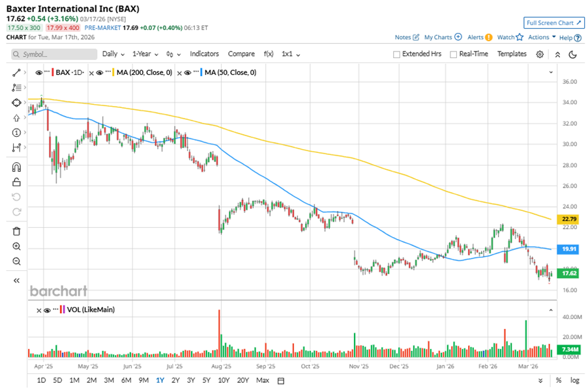Undo the last chart action
588x392 pixels.
(16, 197)
